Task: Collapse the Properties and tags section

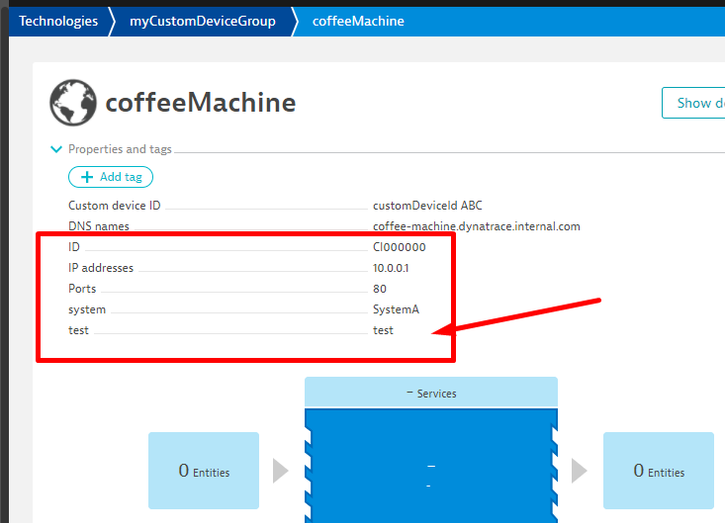Action: pyautogui.click(x=56, y=149)
